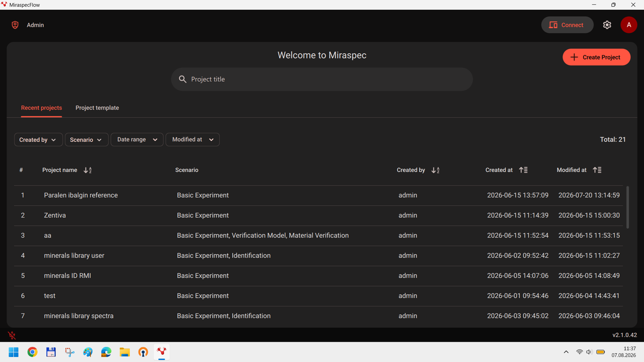Click created date 2026-06-02 09:52:42
Viewport: 644px width, 362px height.
[x=518, y=256]
